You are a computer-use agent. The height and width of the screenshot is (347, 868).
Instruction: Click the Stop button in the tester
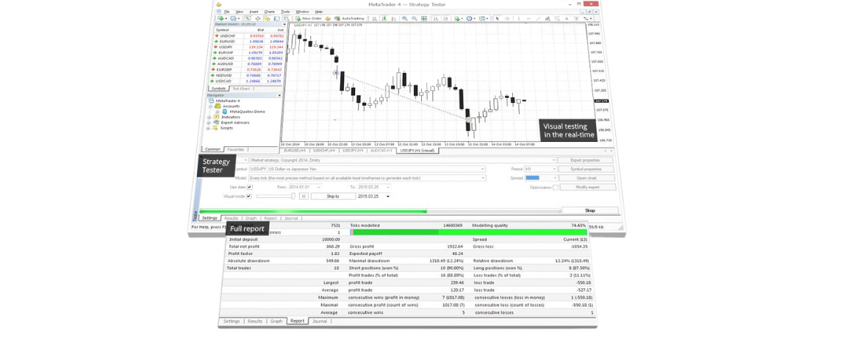[x=590, y=210]
